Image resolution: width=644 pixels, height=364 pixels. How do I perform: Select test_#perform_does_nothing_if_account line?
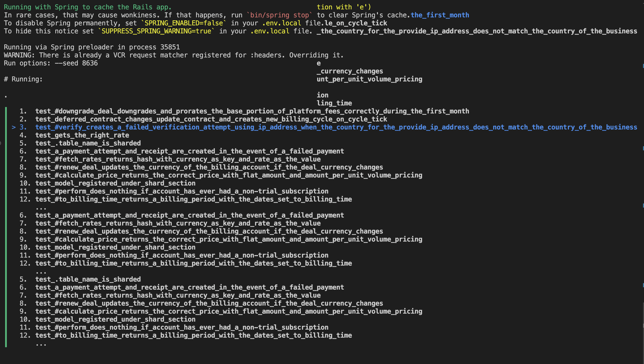tap(182, 191)
